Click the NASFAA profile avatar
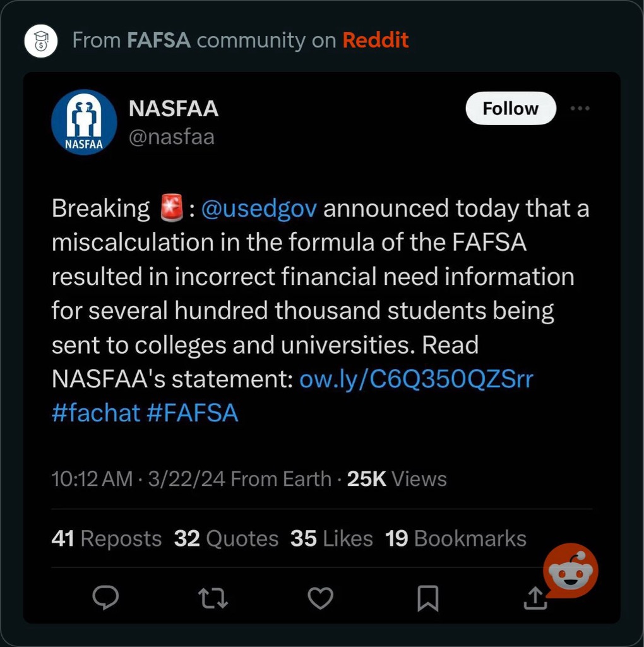 click(84, 122)
